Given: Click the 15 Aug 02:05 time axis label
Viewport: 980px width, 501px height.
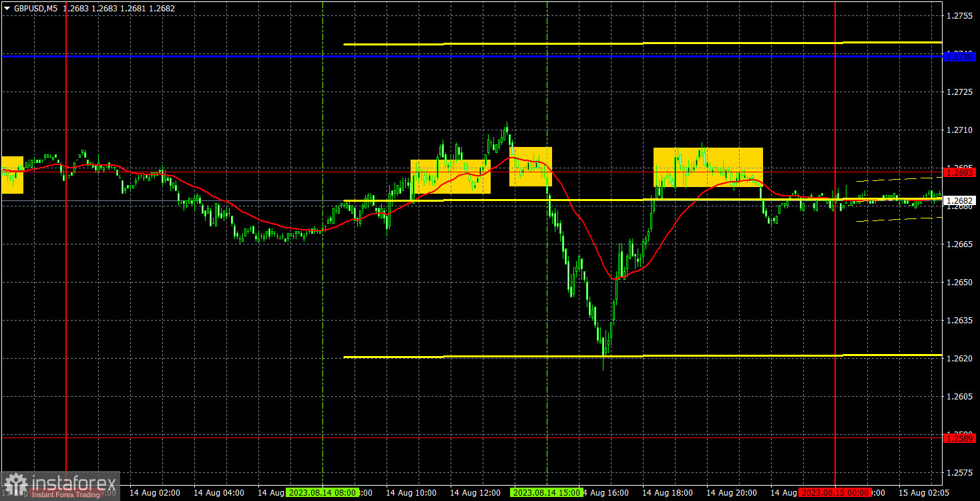Looking at the screenshot, I should click(x=925, y=492).
